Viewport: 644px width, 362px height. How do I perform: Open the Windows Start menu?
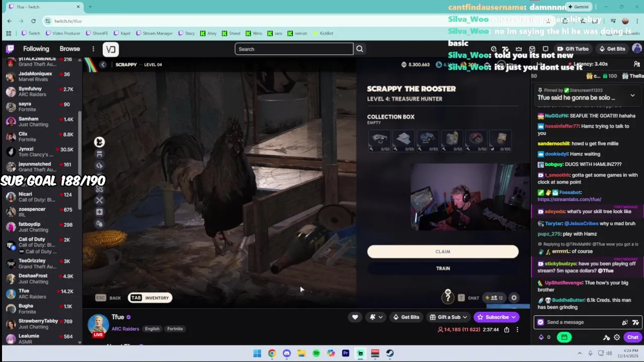(x=257, y=353)
